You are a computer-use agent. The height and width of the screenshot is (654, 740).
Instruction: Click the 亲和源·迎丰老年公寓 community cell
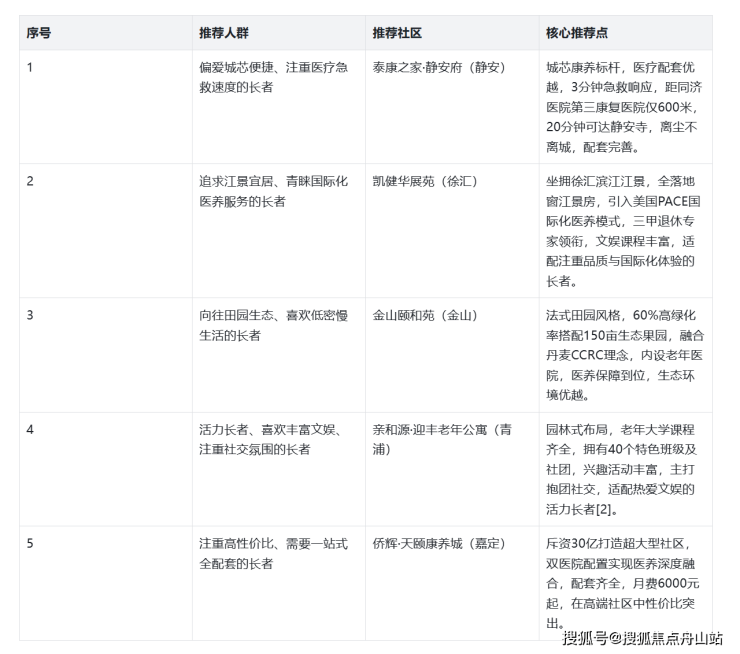pos(441,440)
